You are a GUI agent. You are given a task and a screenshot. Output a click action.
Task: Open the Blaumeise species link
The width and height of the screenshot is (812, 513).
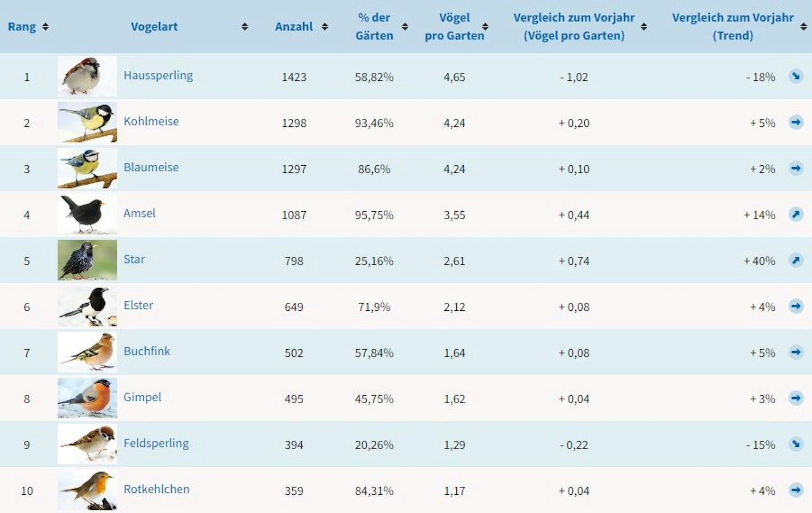(151, 167)
